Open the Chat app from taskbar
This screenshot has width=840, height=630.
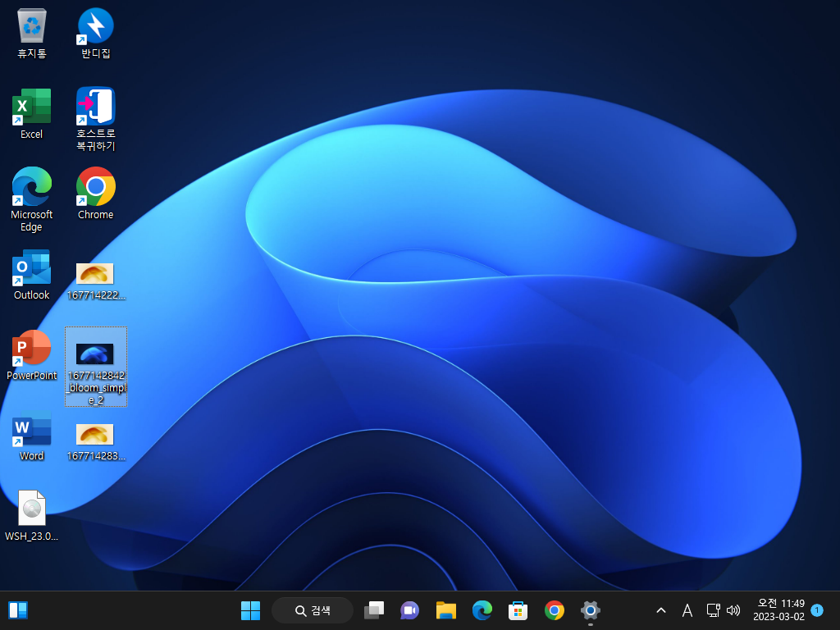(x=410, y=610)
